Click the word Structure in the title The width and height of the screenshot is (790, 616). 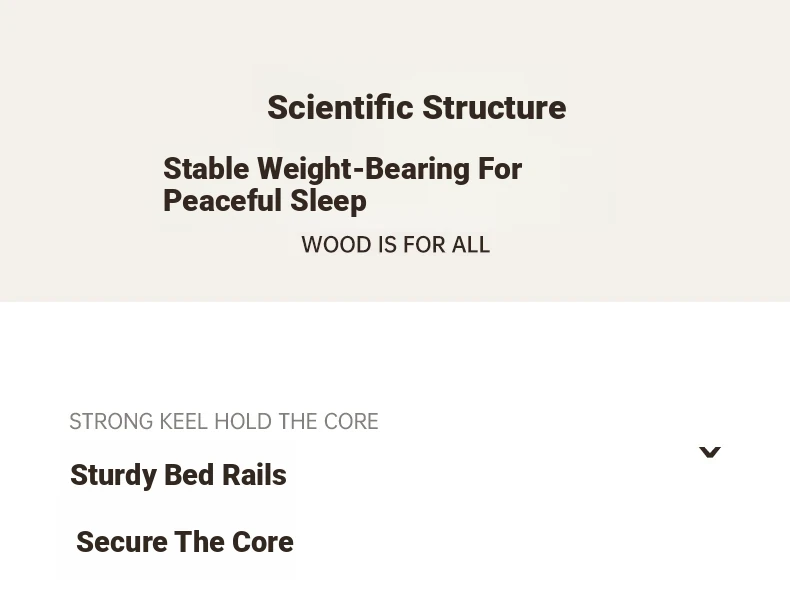click(494, 107)
